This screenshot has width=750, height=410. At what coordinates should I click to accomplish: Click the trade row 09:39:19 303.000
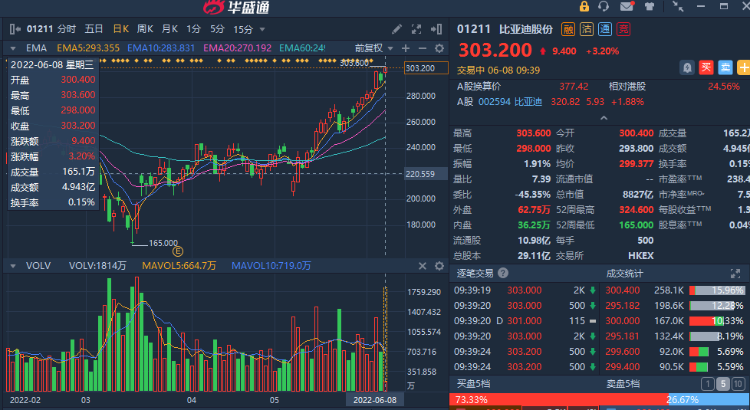coord(524,290)
